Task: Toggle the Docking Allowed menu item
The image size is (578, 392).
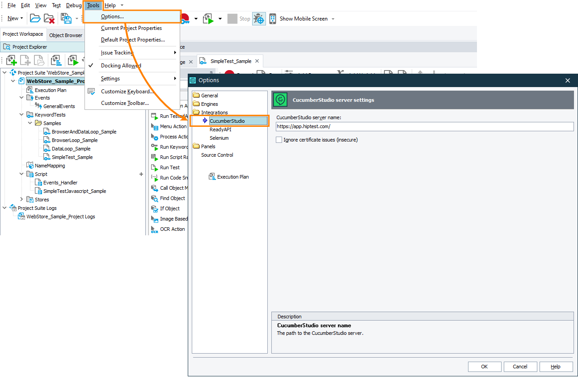Action: [x=121, y=66]
